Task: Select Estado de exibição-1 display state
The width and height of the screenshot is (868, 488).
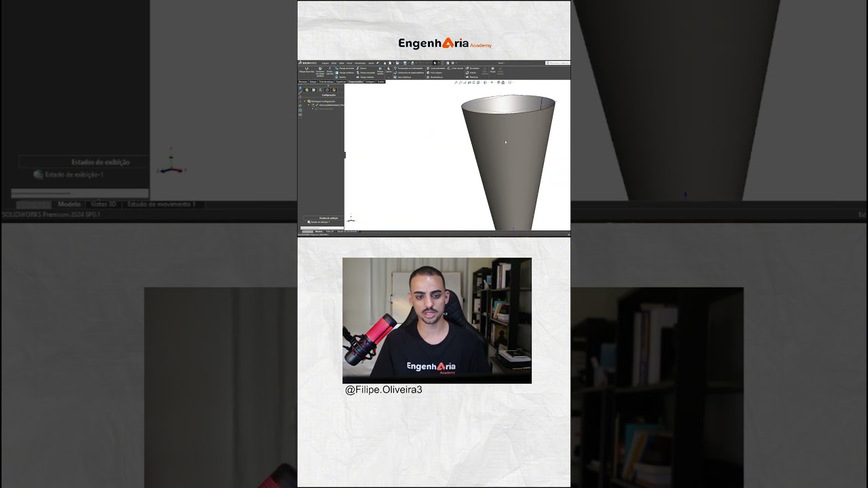Action: (319, 222)
